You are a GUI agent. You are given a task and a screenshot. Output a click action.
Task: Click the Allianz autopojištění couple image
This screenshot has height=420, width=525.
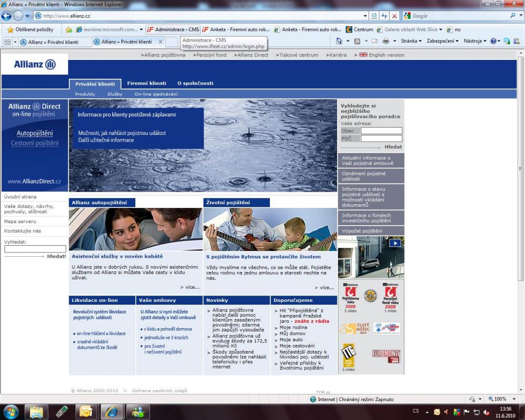point(135,229)
